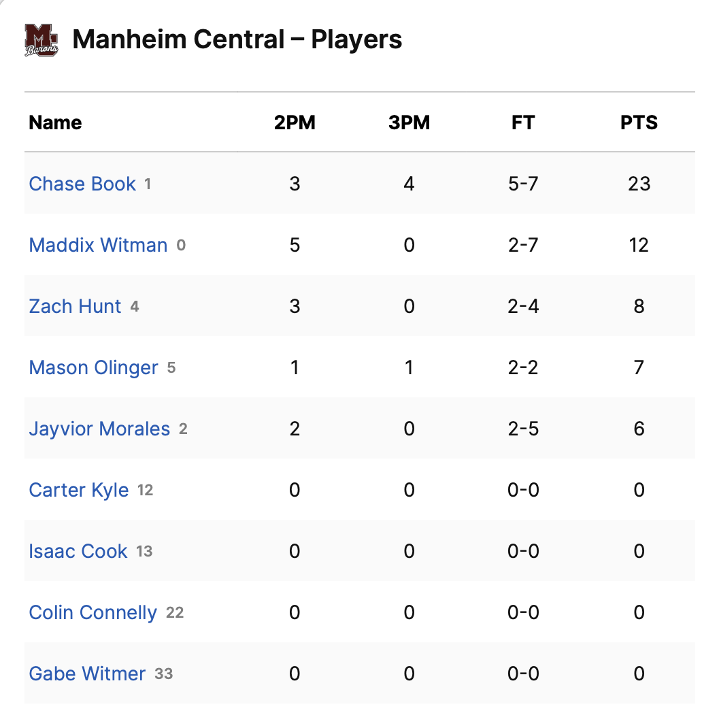Open Gabe Witmer player profile
This screenshot has height=728, width=702.
coord(87,674)
